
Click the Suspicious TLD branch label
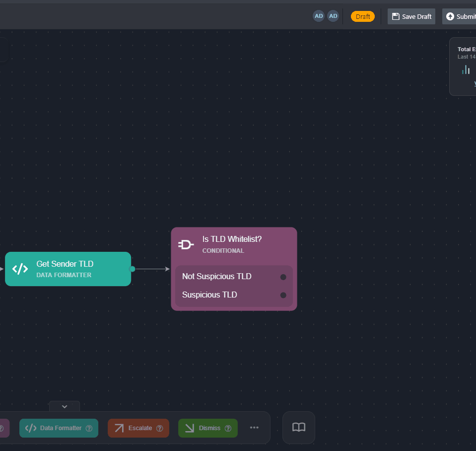point(209,295)
